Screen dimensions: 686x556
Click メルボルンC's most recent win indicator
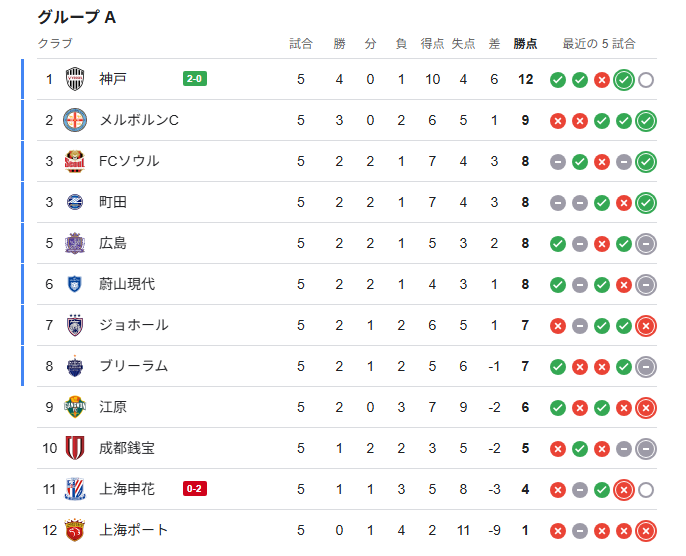(x=646, y=121)
